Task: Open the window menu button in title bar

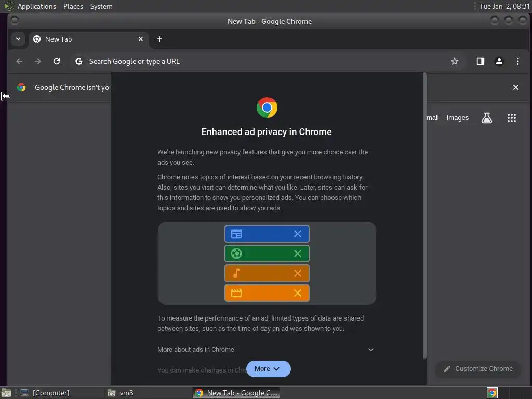Action: pos(14,21)
